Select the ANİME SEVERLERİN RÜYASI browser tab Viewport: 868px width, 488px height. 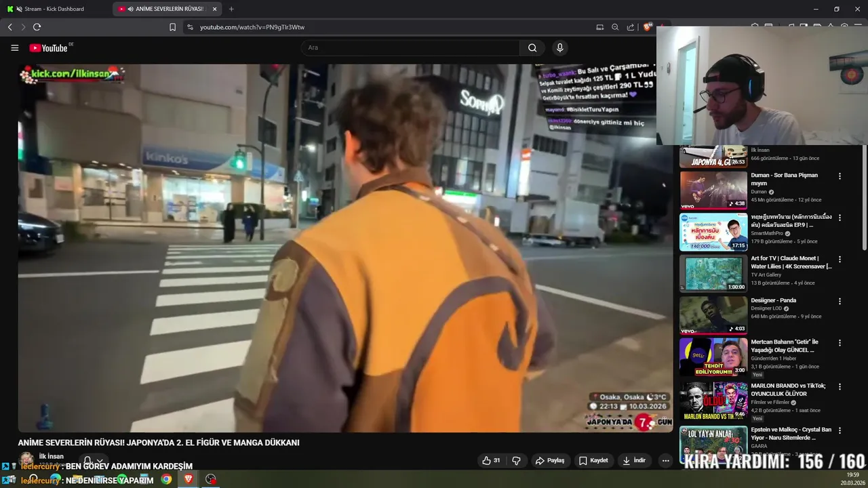pyautogui.click(x=168, y=9)
